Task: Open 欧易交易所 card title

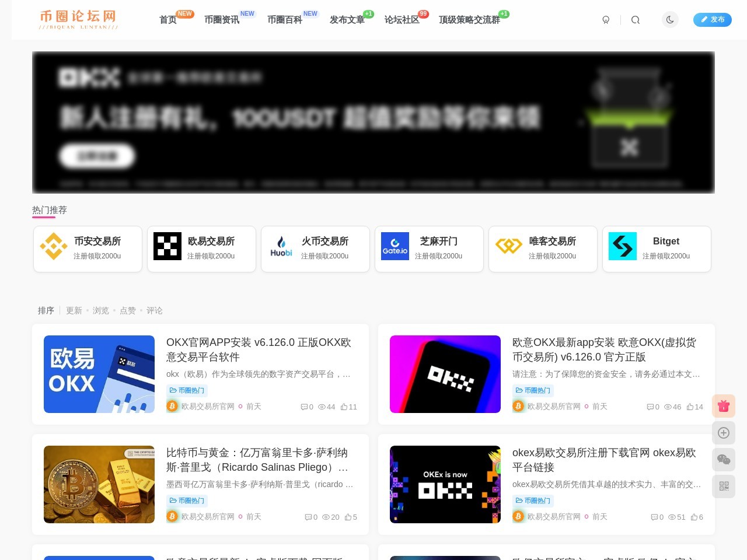Action: (211, 242)
